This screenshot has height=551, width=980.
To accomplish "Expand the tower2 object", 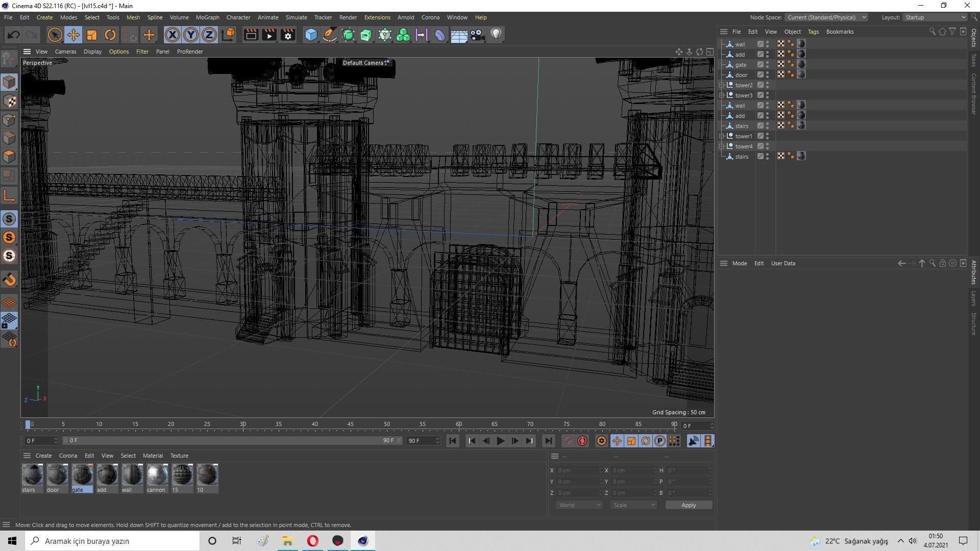I will pyautogui.click(x=722, y=85).
